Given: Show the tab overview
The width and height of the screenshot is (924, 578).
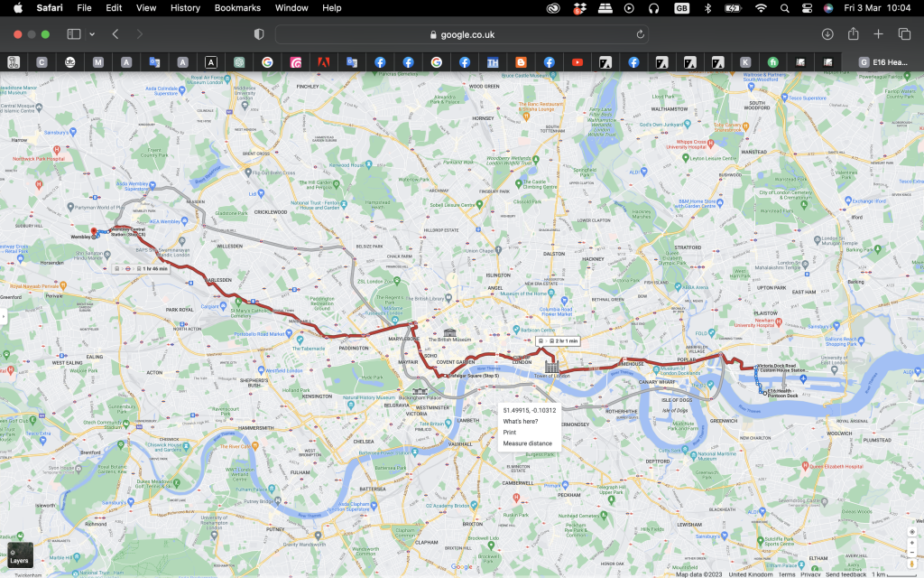Looking at the screenshot, I should pyautogui.click(x=904, y=34).
